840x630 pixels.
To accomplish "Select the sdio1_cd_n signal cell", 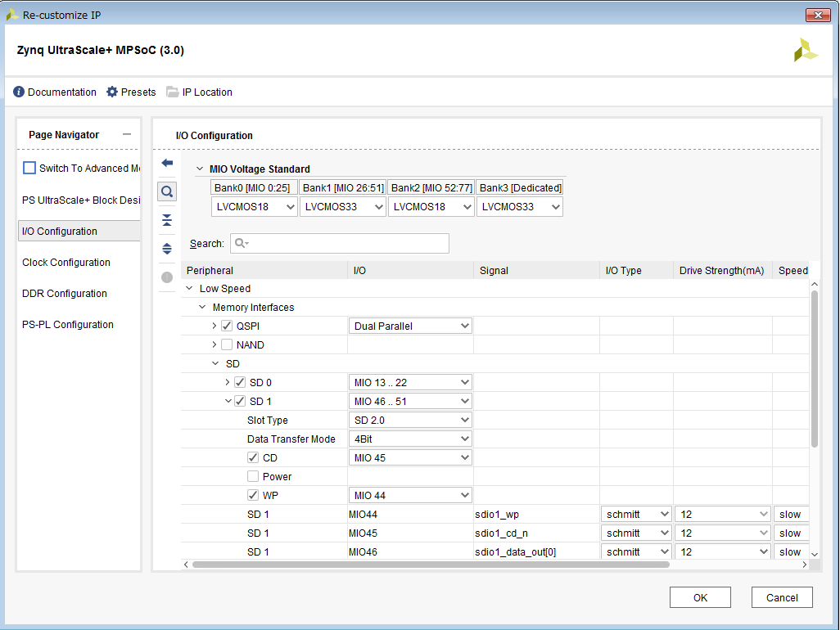I will (x=536, y=533).
